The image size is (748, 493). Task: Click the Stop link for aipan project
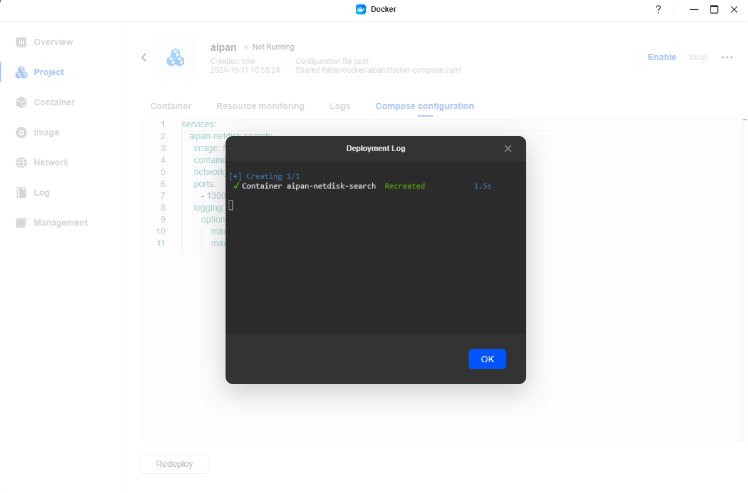click(x=697, y=57)
